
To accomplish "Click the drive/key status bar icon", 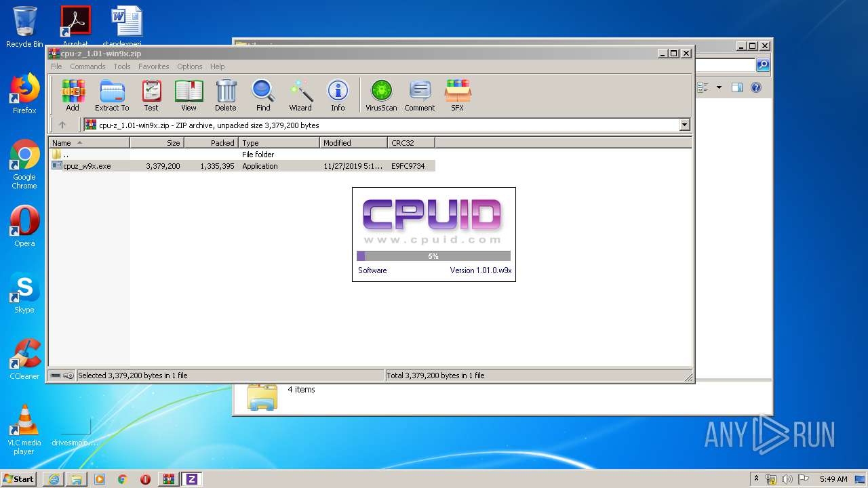I will pos(62,375).
